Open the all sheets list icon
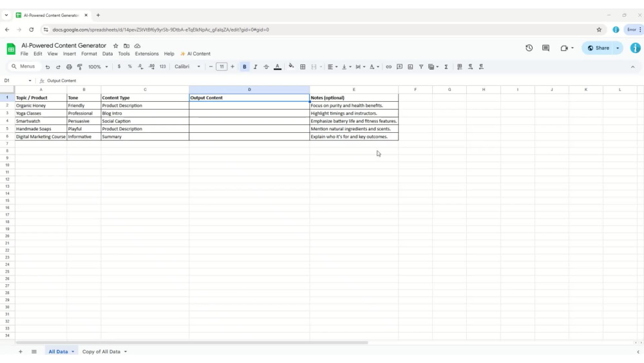 coord(34,351)
